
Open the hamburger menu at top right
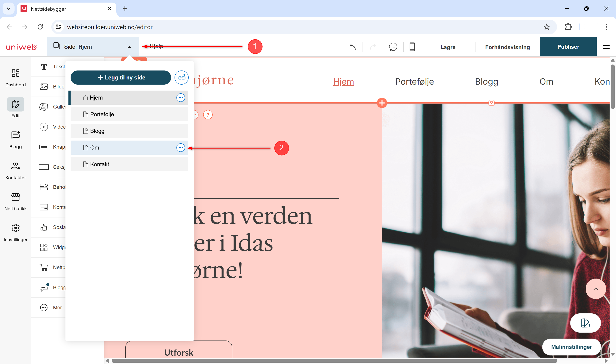click(606, 47)
